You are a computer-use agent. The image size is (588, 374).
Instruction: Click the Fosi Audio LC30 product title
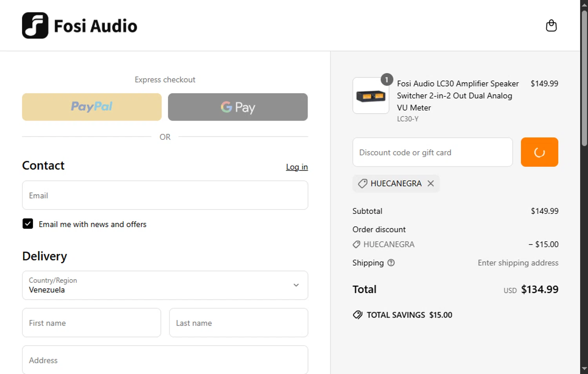(x=458, y=96)
